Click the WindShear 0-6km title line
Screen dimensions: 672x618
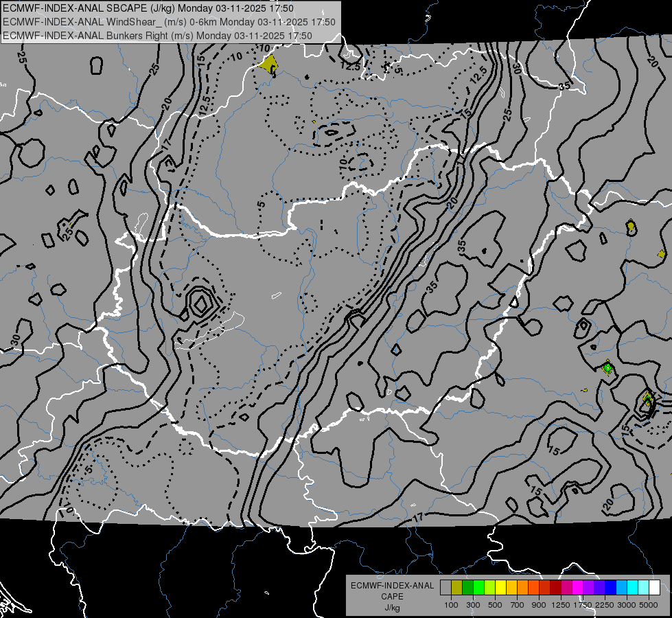coord(169,21)
